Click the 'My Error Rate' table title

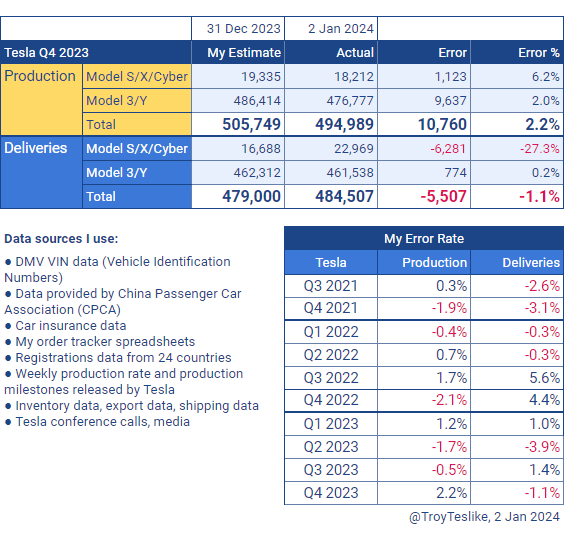(x=424, y=238)
